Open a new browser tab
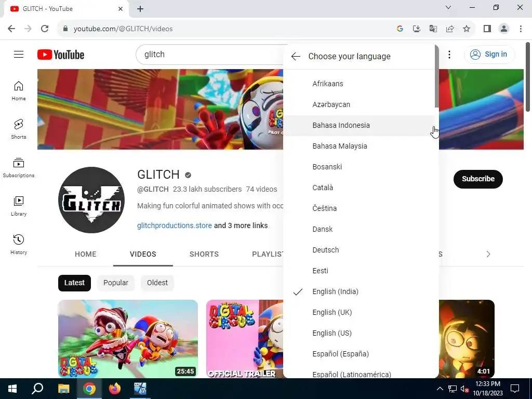The height and width of the screenshot is (399, 532). [140, 9]
